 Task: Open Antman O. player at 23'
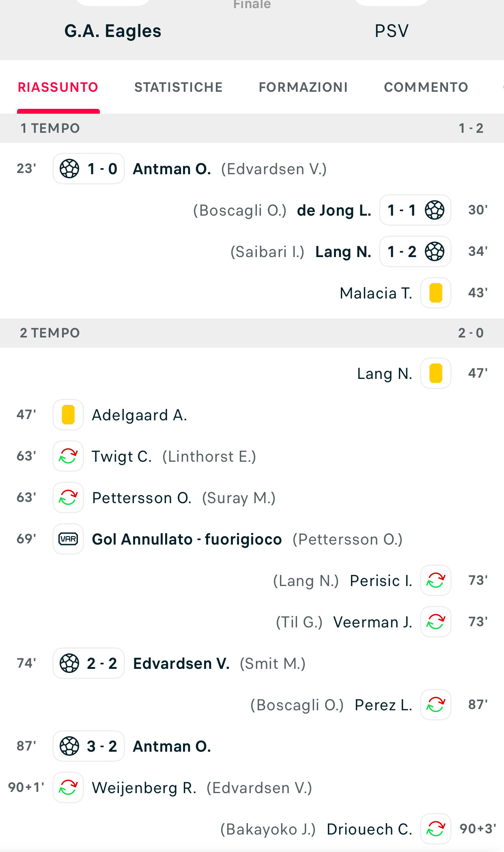172,169
